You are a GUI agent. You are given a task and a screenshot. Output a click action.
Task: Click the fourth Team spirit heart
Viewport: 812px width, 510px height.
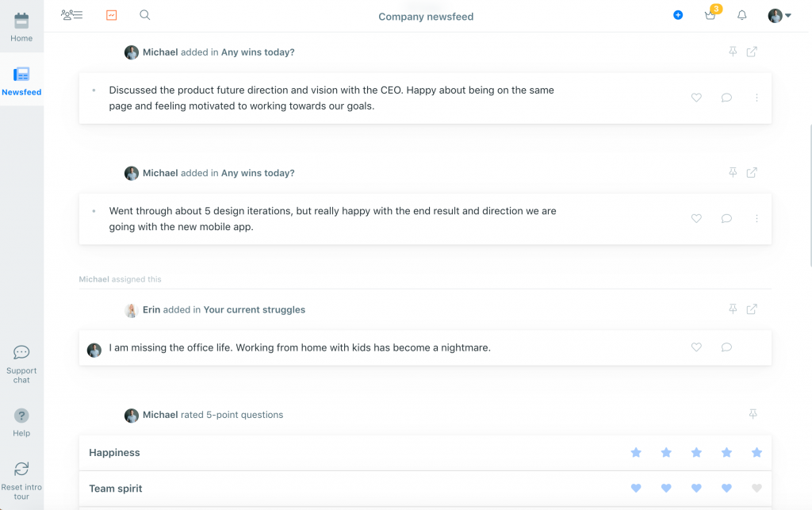point(726,488)
